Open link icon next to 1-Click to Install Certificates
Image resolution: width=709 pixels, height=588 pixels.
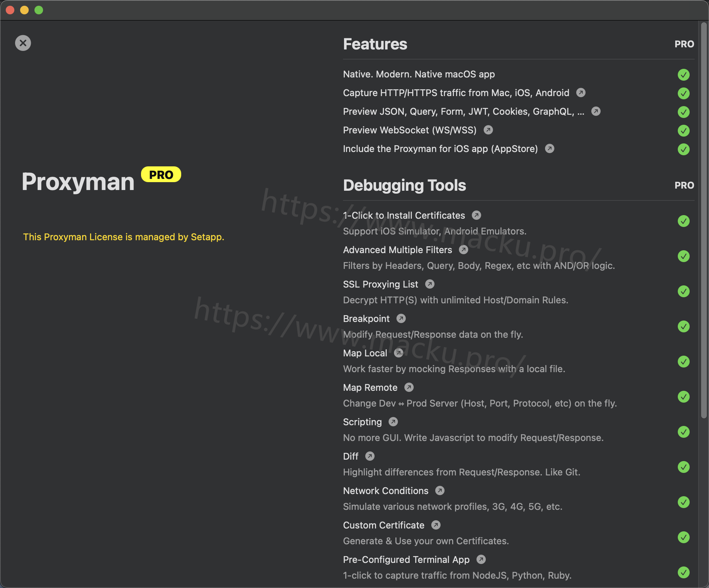point(476,215)
